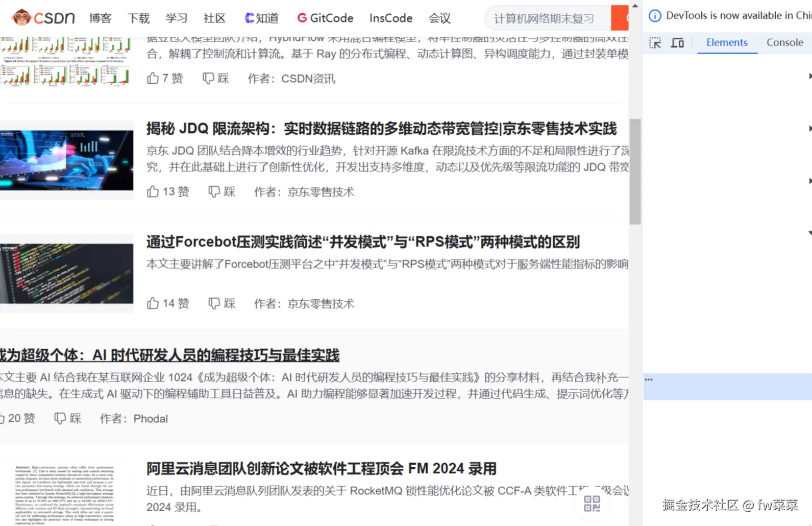The image size is (812, 526).
Task: Open the 社区 nav item
Action: 214,18
